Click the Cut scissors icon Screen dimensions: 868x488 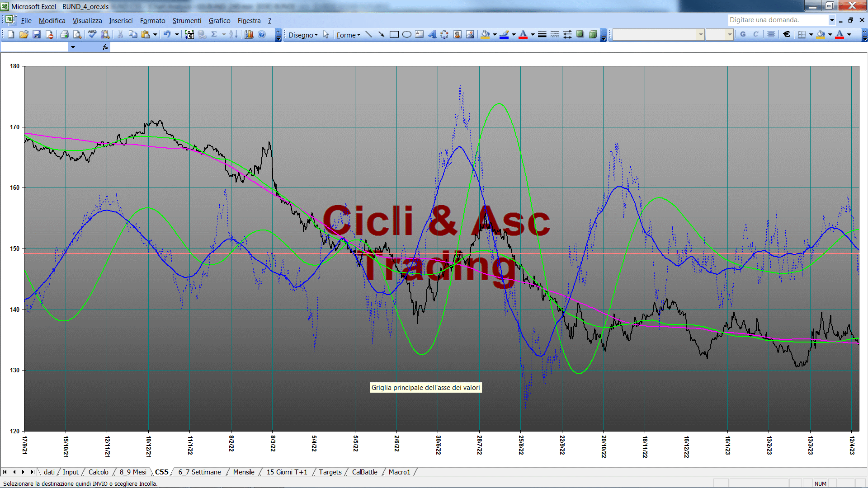click(x=120, y=34)
